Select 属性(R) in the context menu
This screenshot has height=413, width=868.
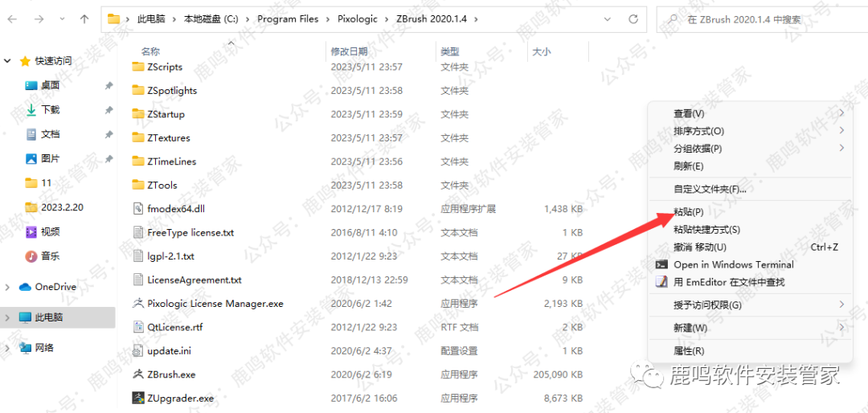(x=688, y=351)
